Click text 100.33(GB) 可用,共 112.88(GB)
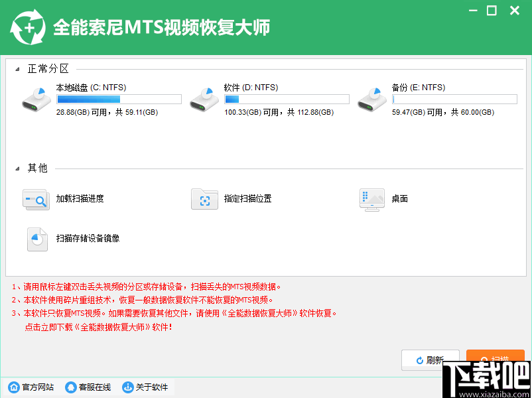Screen dimensions: 532x398 [279, 112]
